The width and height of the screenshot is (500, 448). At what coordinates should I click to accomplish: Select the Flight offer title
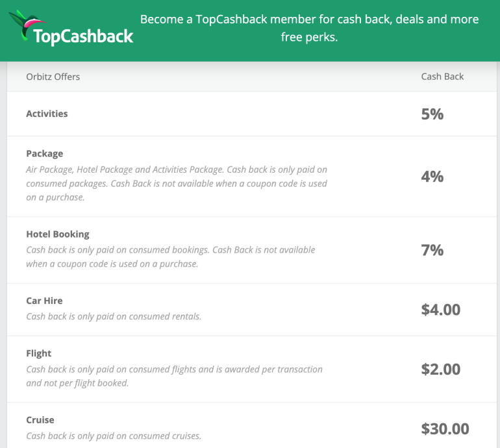click(x=39, y=354)
